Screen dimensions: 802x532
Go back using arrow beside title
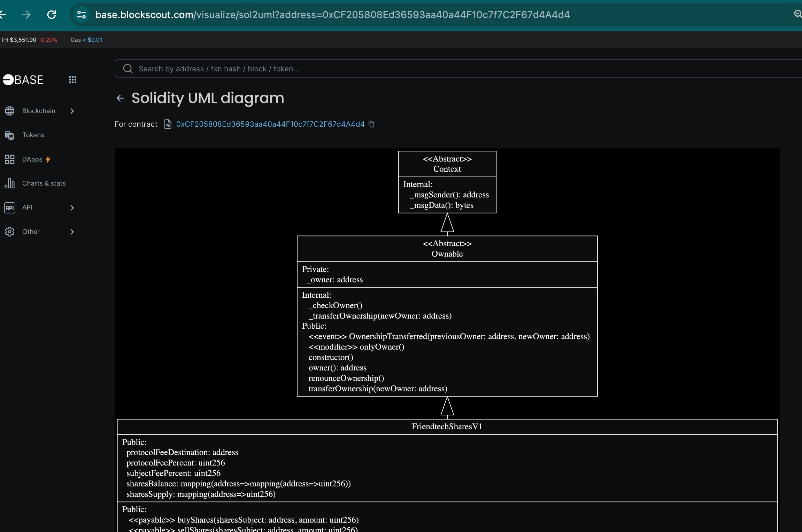[x=120, y=99]
